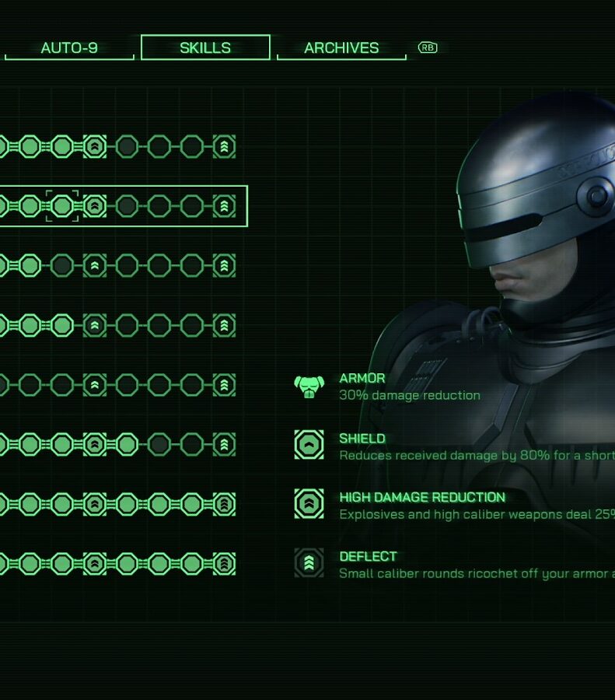The width and height of the screenshot is (615, 700).
Task: Click the filled node just before the double-chevron in the fourth row
Action: coord(62,325)
